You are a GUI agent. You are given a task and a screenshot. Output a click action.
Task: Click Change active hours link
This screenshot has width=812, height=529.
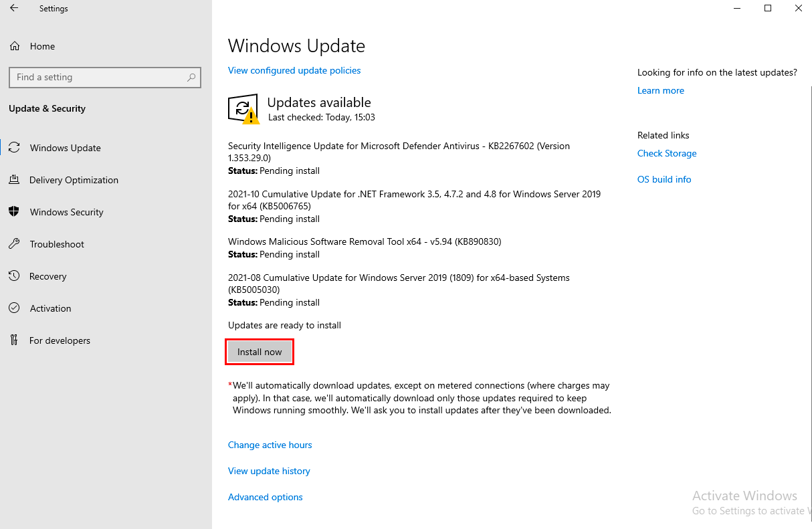pos(270,445)
